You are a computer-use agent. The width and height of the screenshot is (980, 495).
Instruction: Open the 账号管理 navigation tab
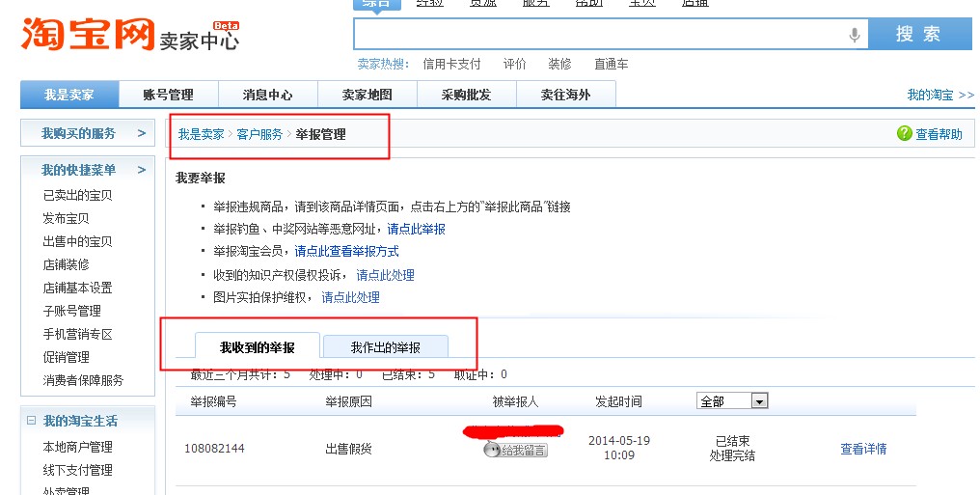tap(168, 95)
